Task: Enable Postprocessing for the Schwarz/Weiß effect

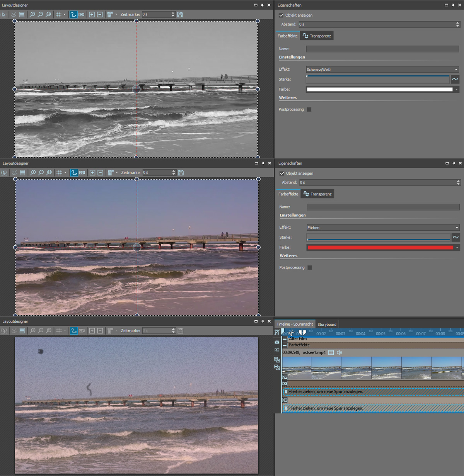Action: tap(309, 109)
